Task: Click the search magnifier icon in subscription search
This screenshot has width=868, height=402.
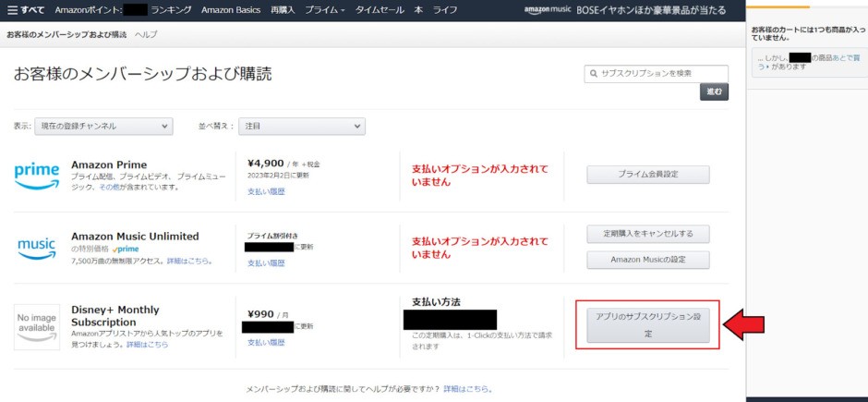Action: [594, 73]
